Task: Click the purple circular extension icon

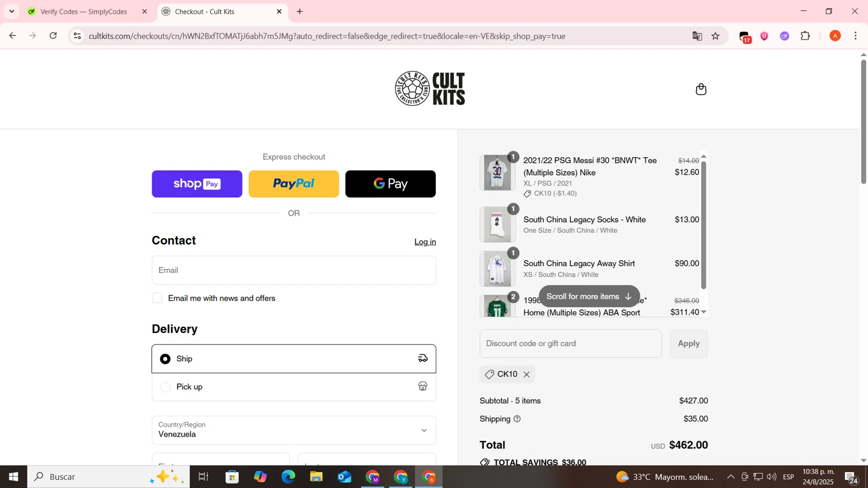Action: [785, 36]
